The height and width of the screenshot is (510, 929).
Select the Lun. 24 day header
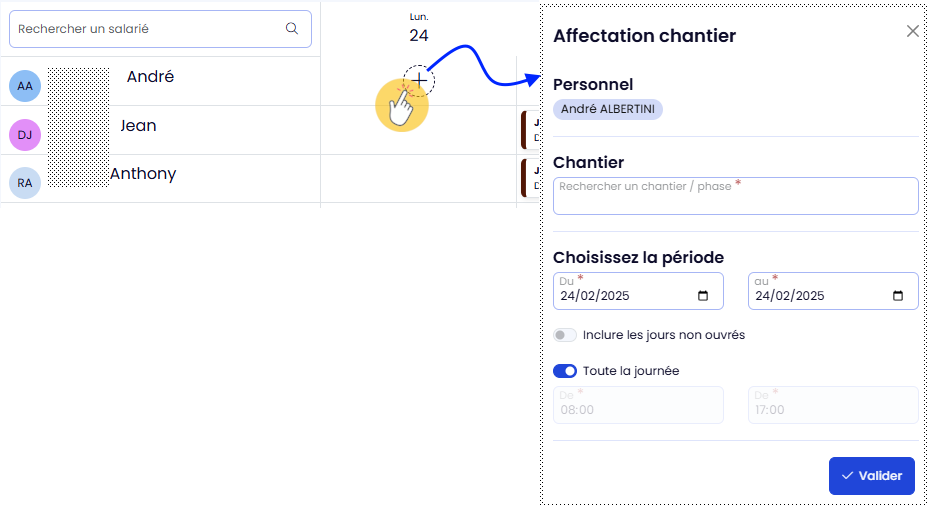tap(419, 28)
